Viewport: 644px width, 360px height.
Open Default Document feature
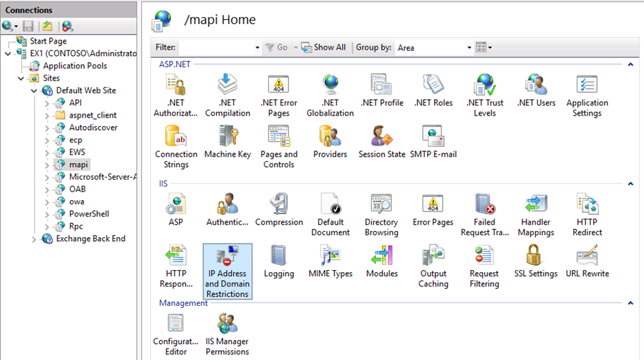tap(330, 215)
